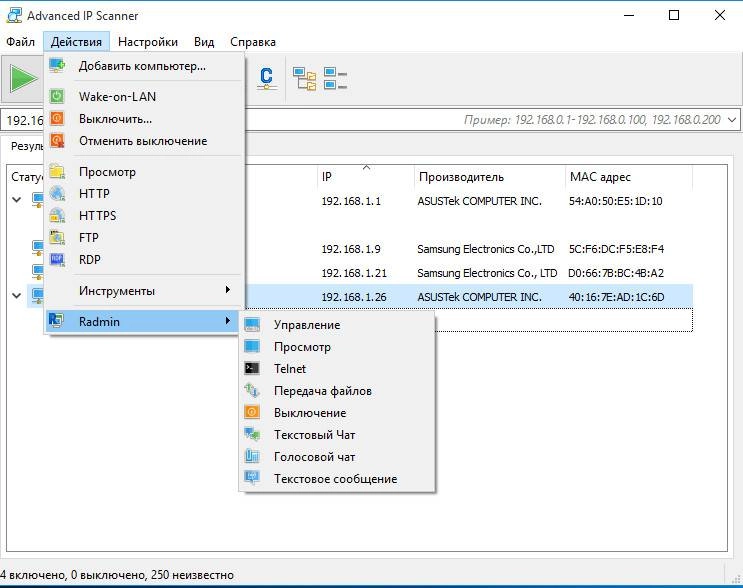This screenshot has height=588, width=743.
Task: Expand the Инструменты submenu arrow
Action: coord(228,289)
